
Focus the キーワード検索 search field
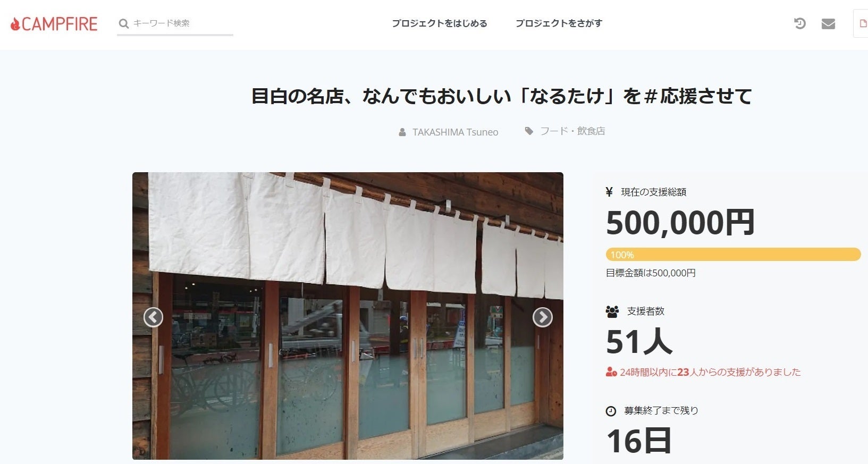click(182, 23)
